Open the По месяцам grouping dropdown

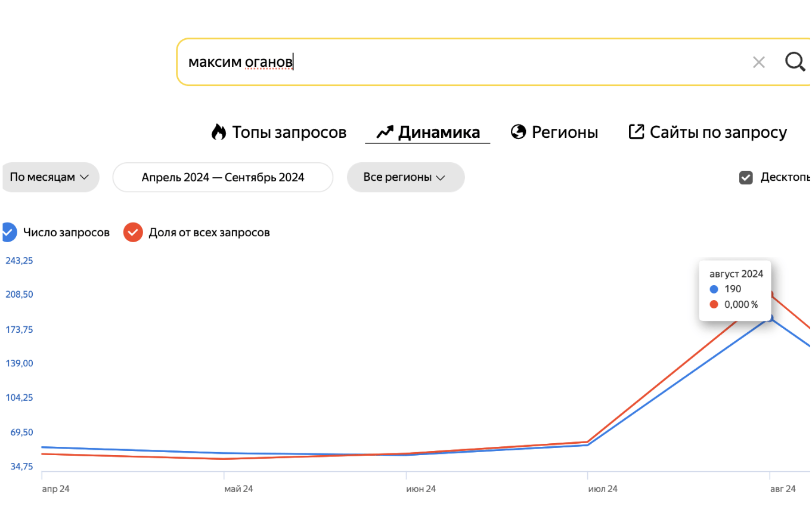[49, 177]
